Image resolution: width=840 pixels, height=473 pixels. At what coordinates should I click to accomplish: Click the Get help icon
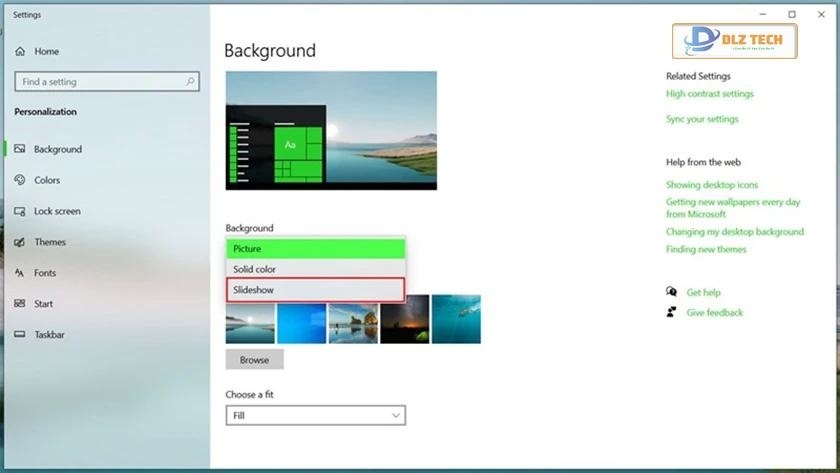pos(672,292)
